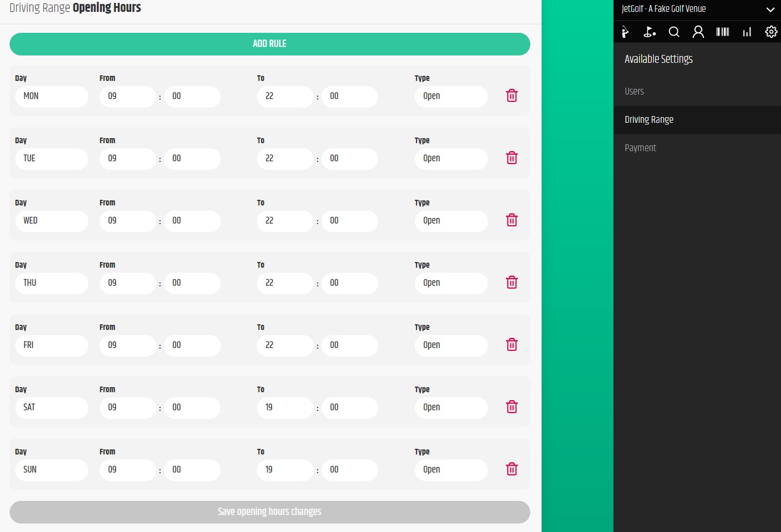
Task: Open the SUN day dropdown
Action: 52,470
